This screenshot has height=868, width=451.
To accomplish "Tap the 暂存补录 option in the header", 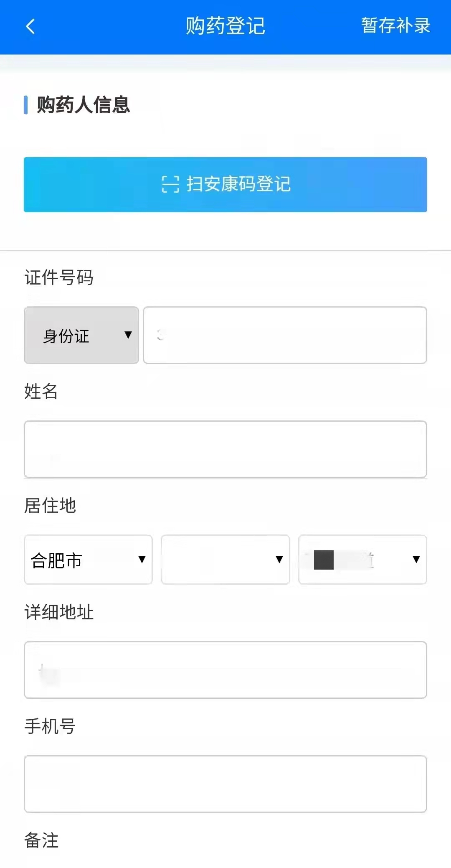I will [395, 26].
